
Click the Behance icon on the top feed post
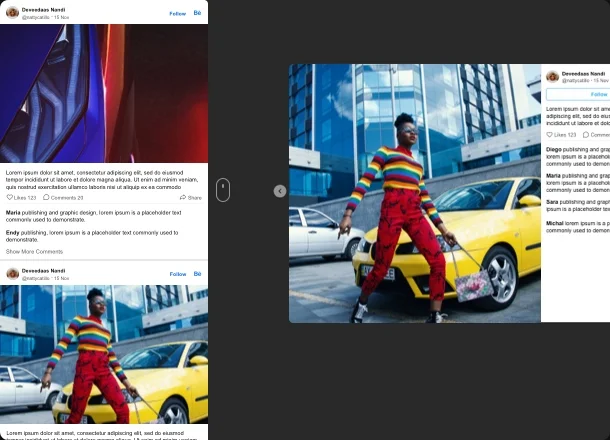tap(197, 13)
